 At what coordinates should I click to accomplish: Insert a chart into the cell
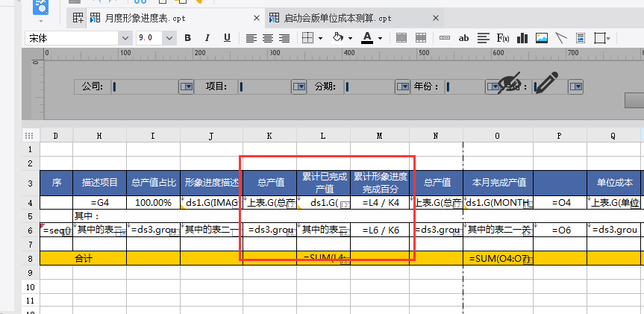(x=522, y=38)
